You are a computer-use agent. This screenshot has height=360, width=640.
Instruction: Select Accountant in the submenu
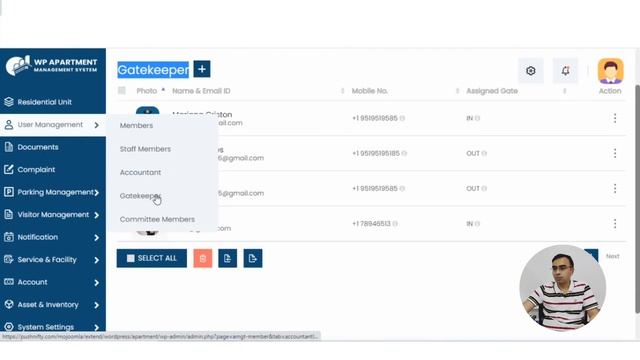pyautogui.click(x=140, y=172)
